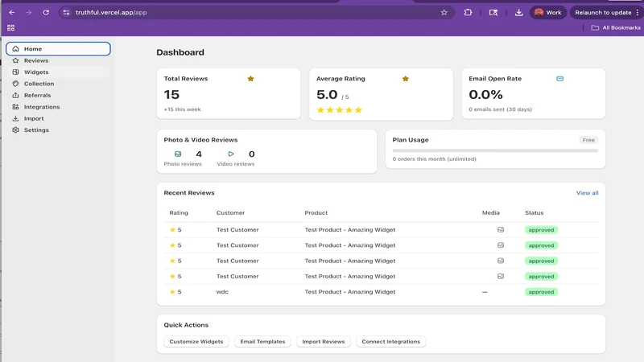Click the video reviews play icon
This screenshot has width=644, height=362.
coord(231,154)
